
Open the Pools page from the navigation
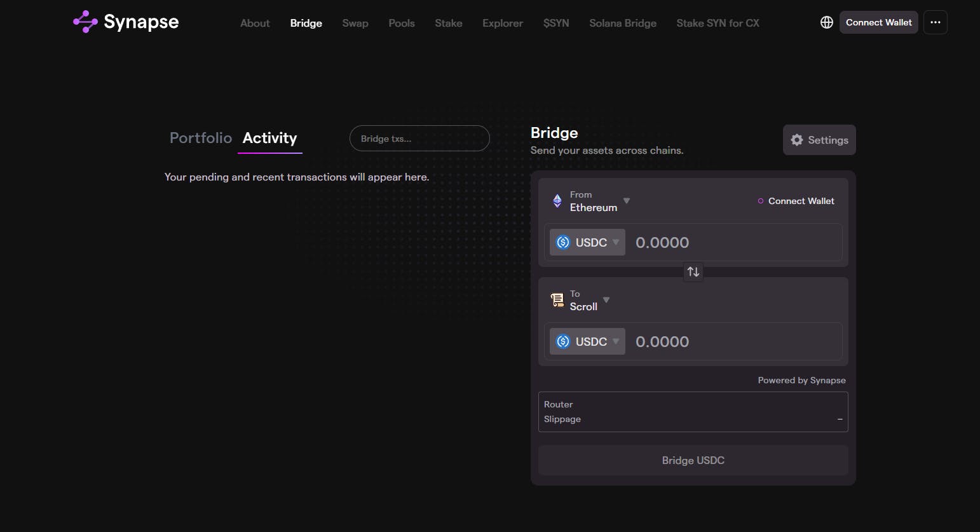401,23
